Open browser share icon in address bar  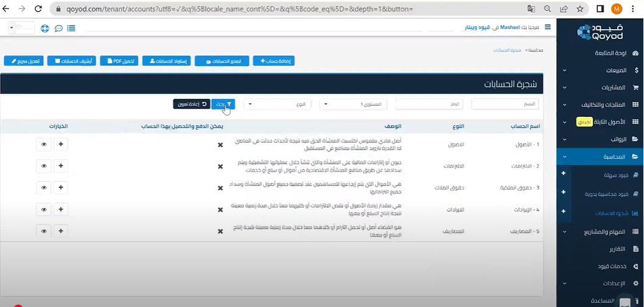[564, 9]
